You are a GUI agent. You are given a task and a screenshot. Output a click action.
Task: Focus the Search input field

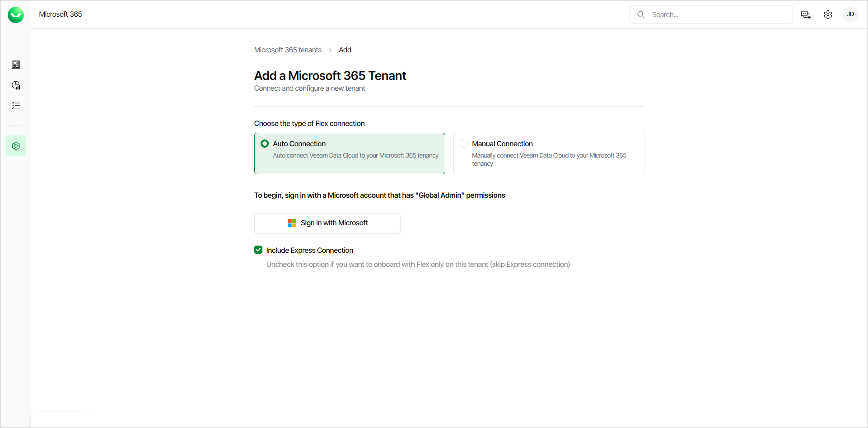pos(718,14)
